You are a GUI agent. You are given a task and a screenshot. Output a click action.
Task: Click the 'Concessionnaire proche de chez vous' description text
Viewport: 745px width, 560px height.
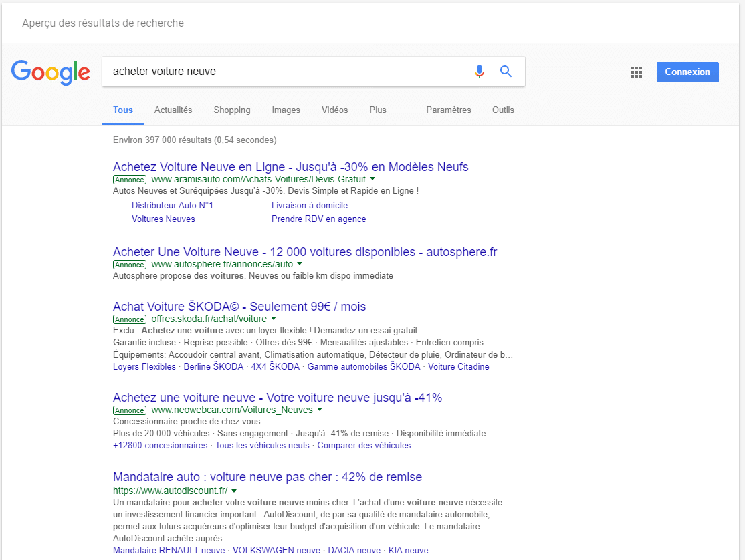187,422
